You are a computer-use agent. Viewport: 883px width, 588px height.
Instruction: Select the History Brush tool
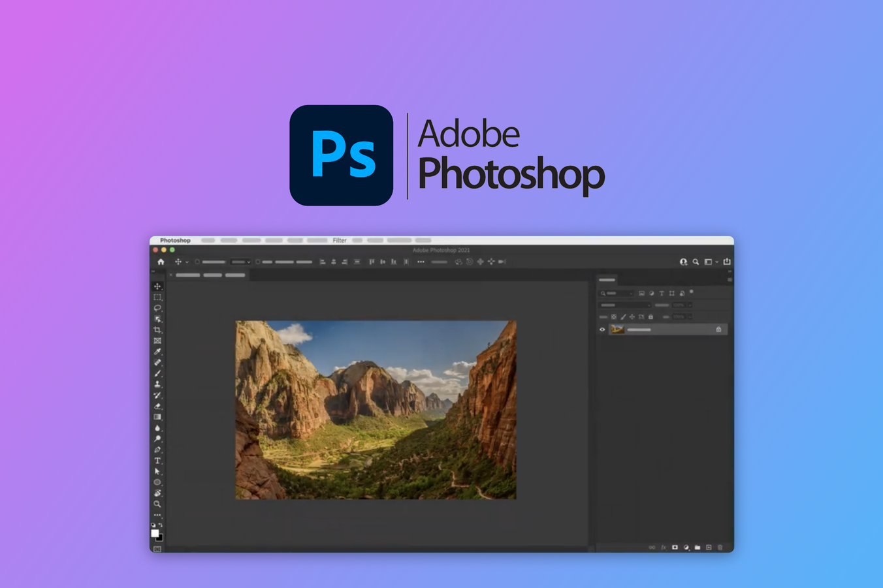(x=157, y=395)
